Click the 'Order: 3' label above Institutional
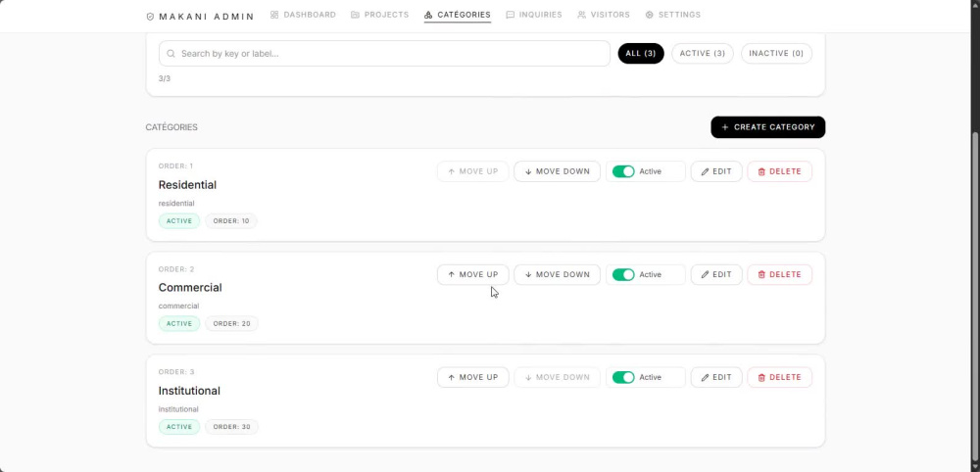 pos(176,372)
